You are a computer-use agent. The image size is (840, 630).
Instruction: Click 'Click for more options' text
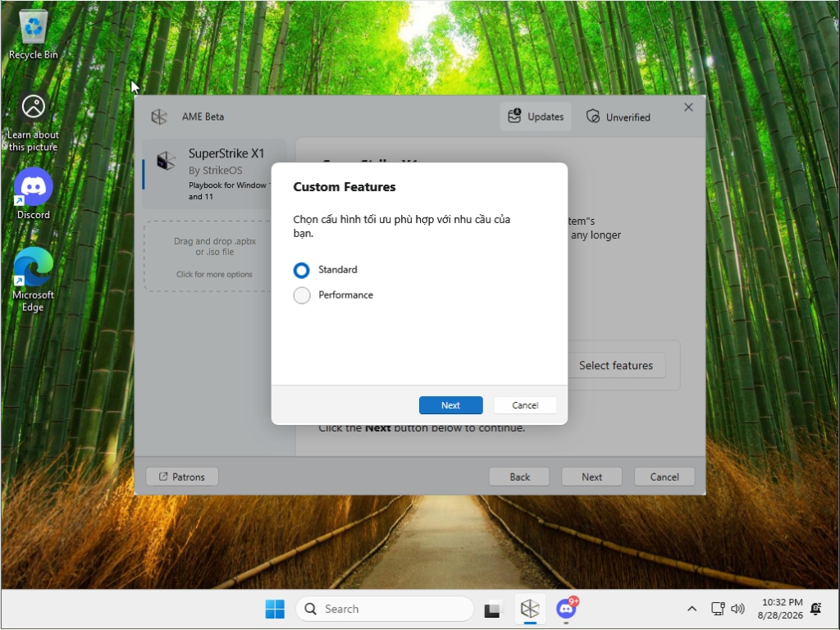214,274
